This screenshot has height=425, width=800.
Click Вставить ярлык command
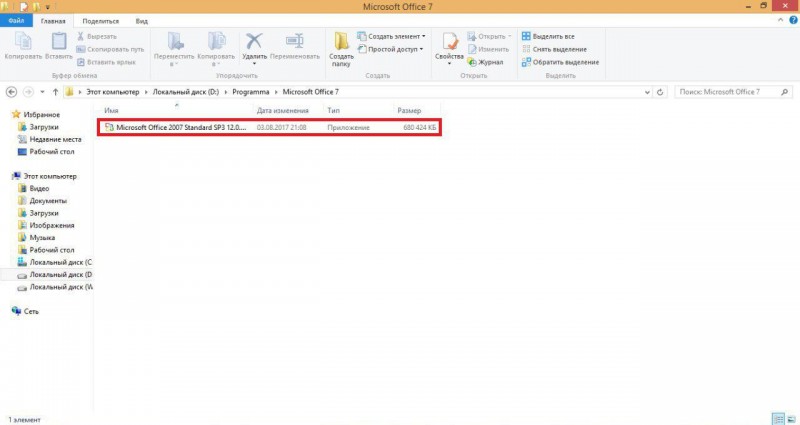point(106,62)
